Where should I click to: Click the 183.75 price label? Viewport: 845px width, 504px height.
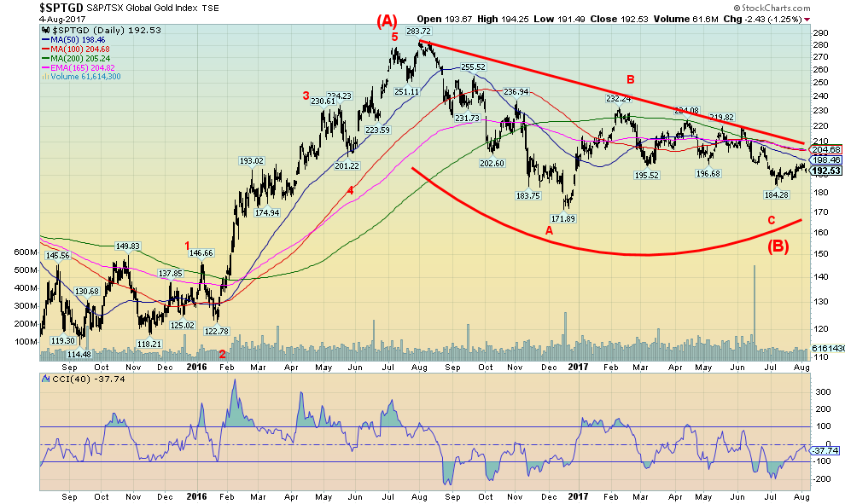pyautogui.click(x=528, y=196)
